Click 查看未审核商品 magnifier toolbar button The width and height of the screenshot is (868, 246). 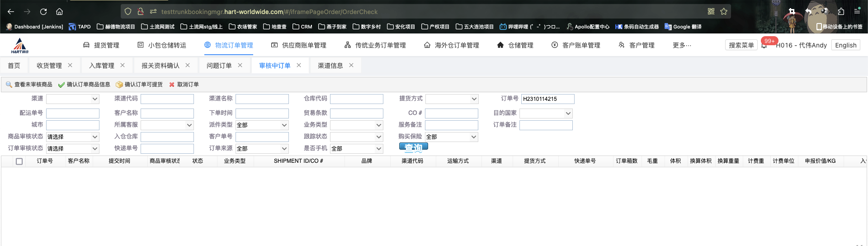[x=29, y=85]
